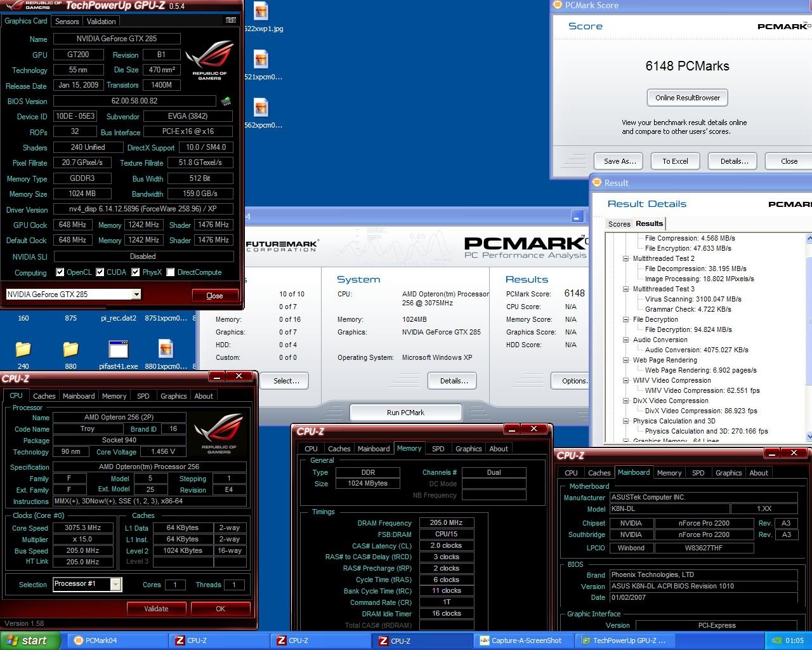Click 'Image Processing: 18.802 MPixels/s' result row
812x650 pixels.
tap(700, 279)
